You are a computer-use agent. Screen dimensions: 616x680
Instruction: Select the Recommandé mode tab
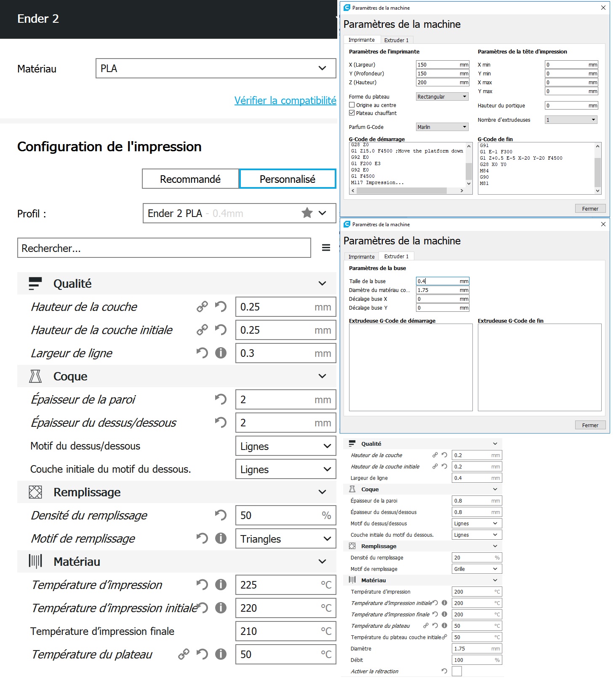pyautogui.click(x=190, y=179)
